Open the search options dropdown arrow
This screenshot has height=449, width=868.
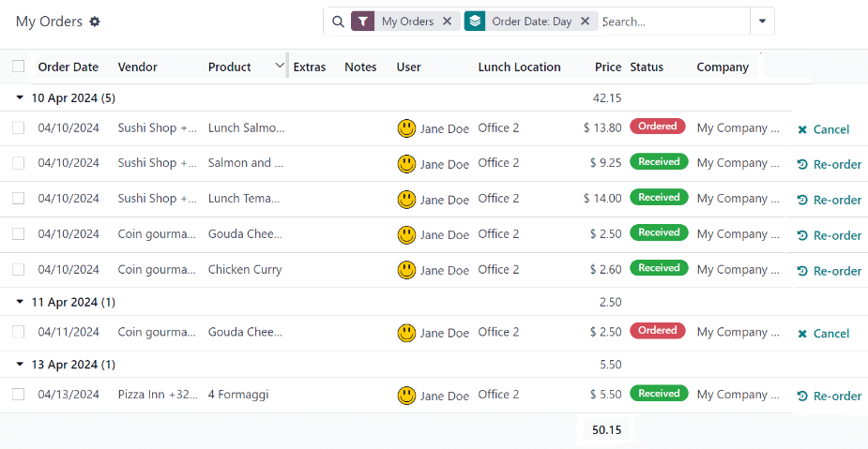[762, 21]
